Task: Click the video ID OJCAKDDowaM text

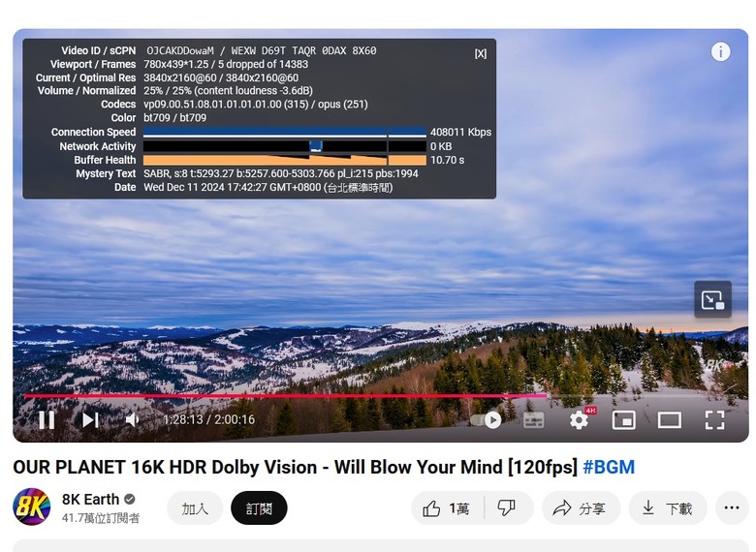Action: point(180,50)
